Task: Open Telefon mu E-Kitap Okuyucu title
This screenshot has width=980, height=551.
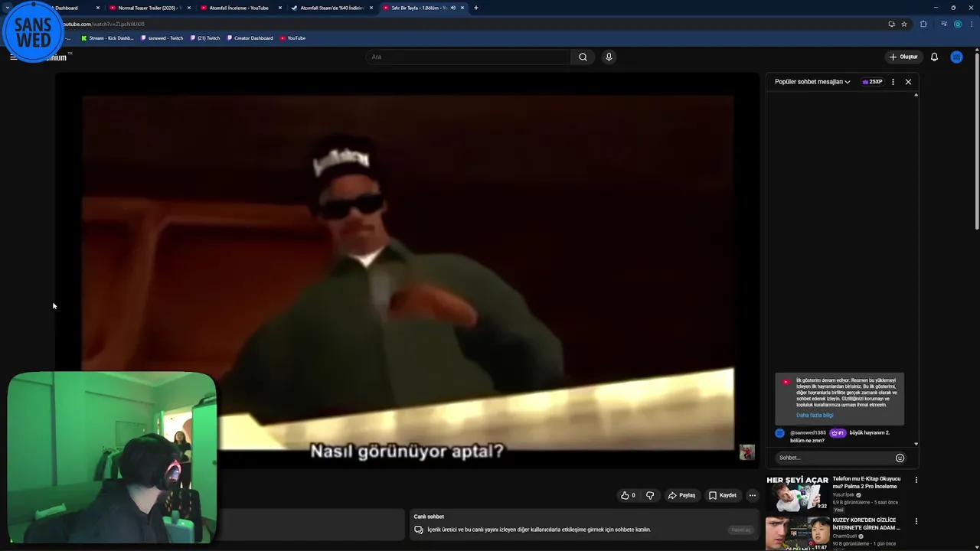Action: coord(867,482)
